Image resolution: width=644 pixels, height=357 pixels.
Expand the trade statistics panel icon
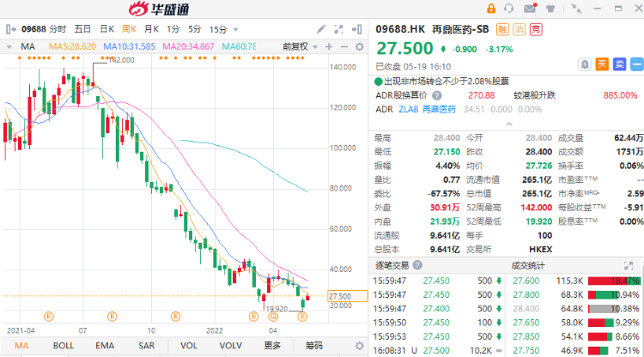coord(629,265)
